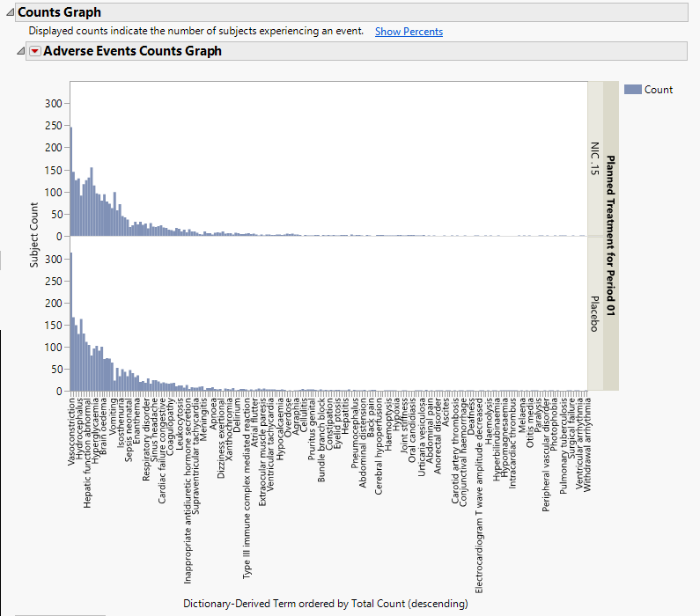This screenshot has width=700, height=616.
Task: Click the Delirium x-axis label
Action: tap(237, 414)
